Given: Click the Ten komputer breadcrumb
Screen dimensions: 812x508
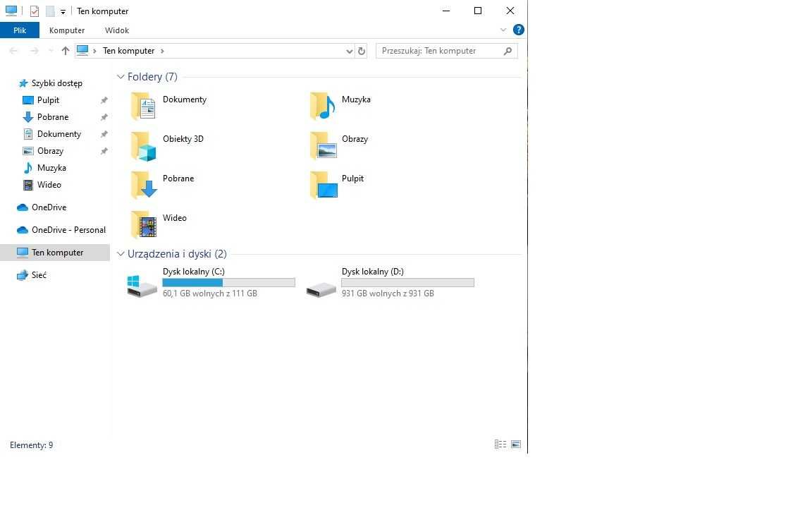Looking at the screenshot, I should [x=128, y=51].
